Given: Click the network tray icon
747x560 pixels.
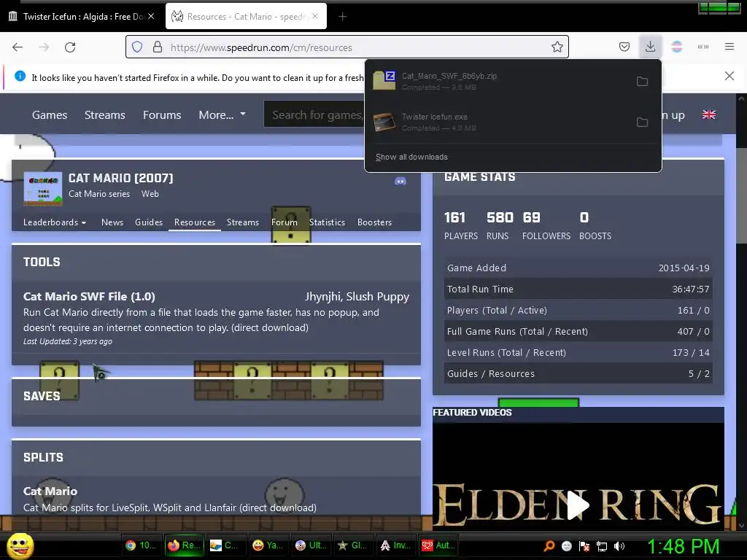Looking at the screenshot, I should pyautogui.click(x=602, y=546).
